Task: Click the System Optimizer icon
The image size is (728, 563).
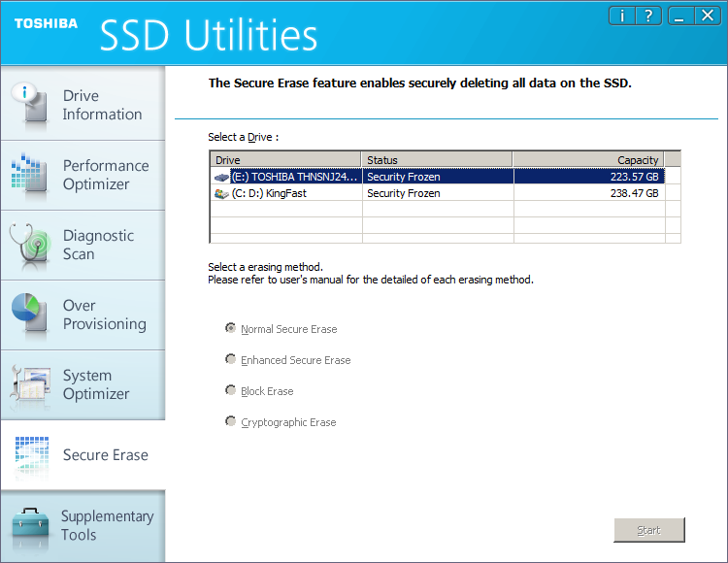Action: [29, 385]
